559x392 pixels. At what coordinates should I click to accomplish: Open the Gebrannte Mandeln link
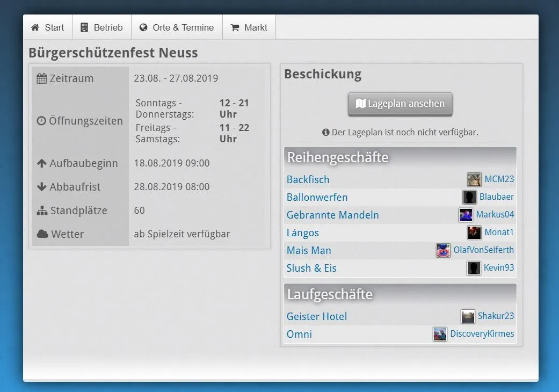pyautogui.click(x=333, y=215)
